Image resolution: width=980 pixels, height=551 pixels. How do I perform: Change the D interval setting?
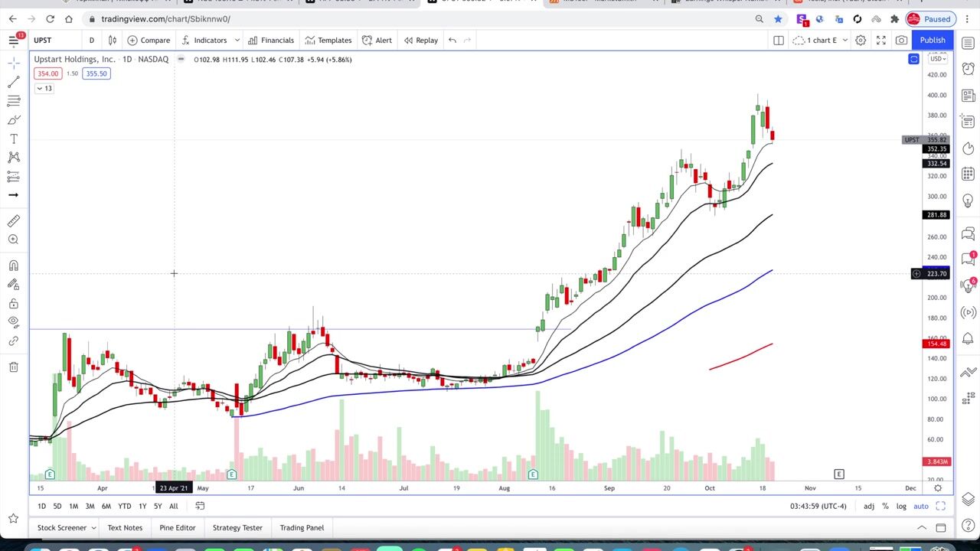[x=92, y=41]
